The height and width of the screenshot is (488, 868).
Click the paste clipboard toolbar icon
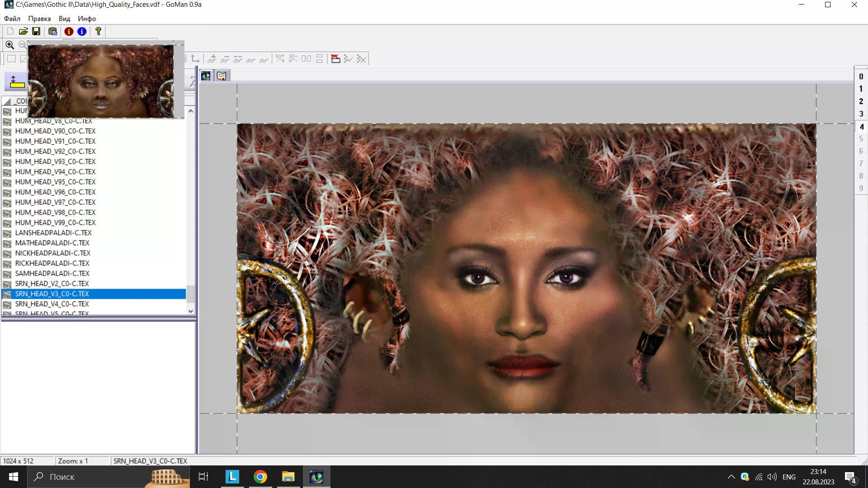[53, 31]
